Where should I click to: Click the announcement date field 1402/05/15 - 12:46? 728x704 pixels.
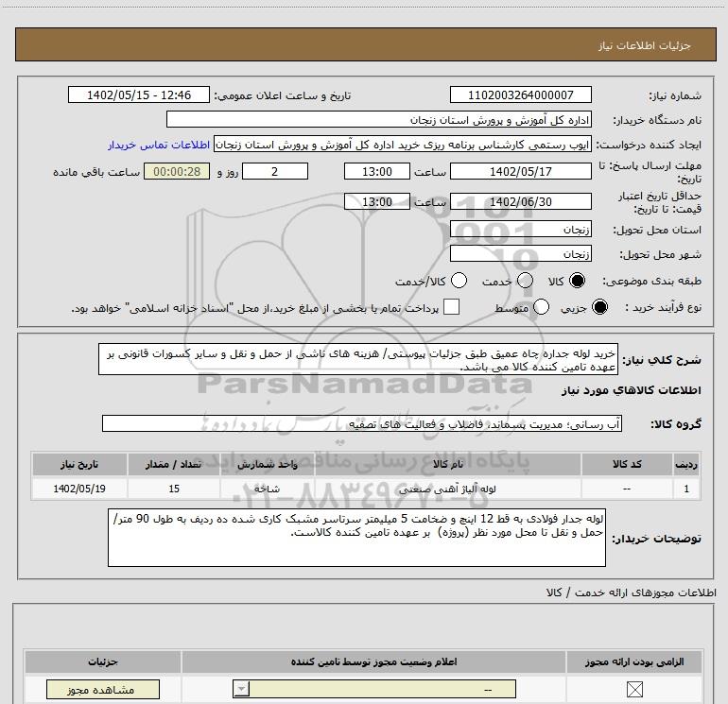click(x=139, y=94)
